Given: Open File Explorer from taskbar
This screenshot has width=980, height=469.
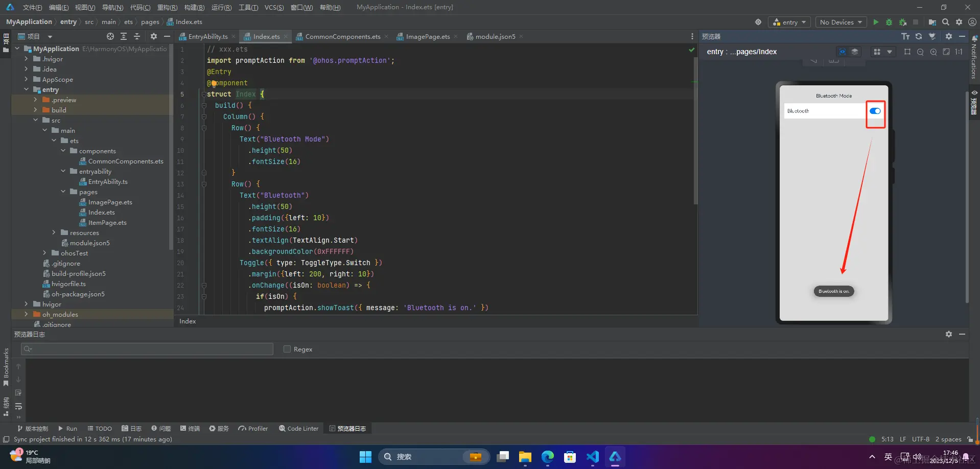Looking at the screenshot, I should click(525, 457).
